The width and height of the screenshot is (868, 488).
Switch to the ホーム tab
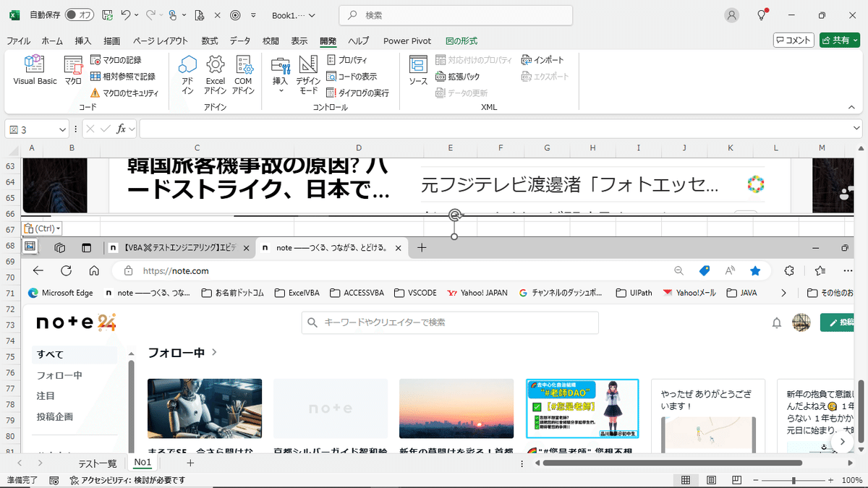(x=52, y=40)
